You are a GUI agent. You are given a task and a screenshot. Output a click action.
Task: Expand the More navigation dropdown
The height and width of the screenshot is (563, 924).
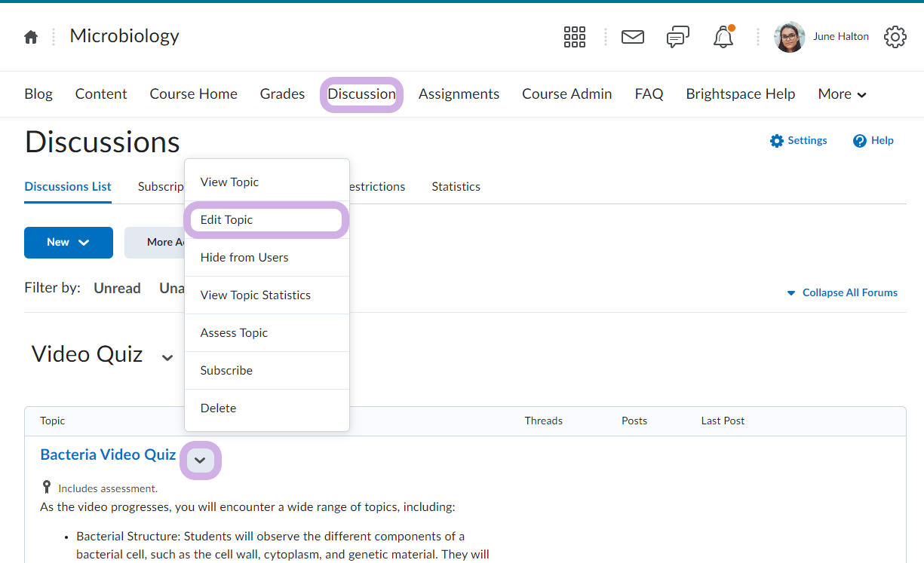point(842,94)
